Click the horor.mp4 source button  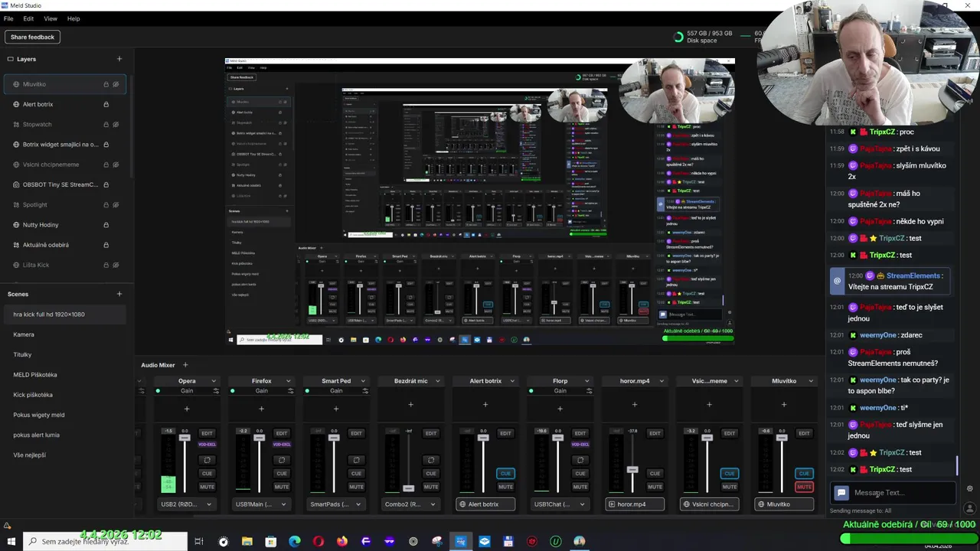pyautogui.click(x=634, y=504)
